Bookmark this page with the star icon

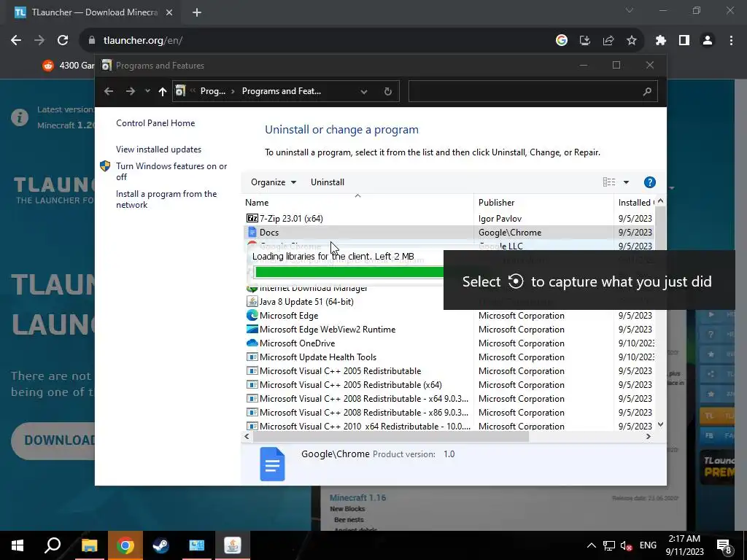[632, 41]
